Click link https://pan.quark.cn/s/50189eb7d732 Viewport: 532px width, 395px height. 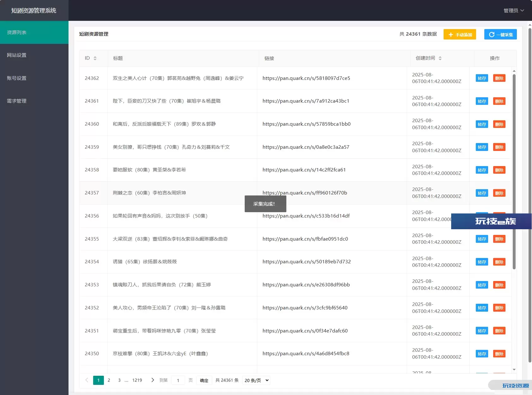click(x=307, y=262)
